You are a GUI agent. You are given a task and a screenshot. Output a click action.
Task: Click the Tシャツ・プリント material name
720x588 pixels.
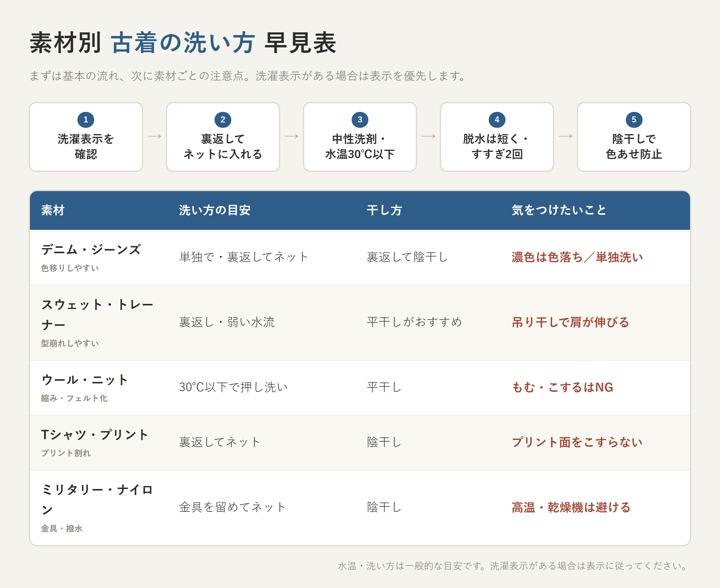click(95, 435)
